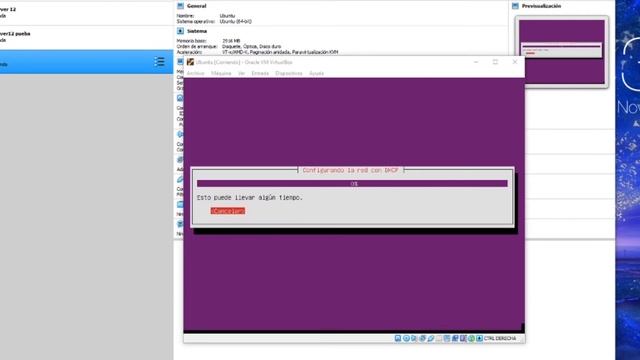
Task: Open the Ver menu
Action: click(x=241, y=73)
